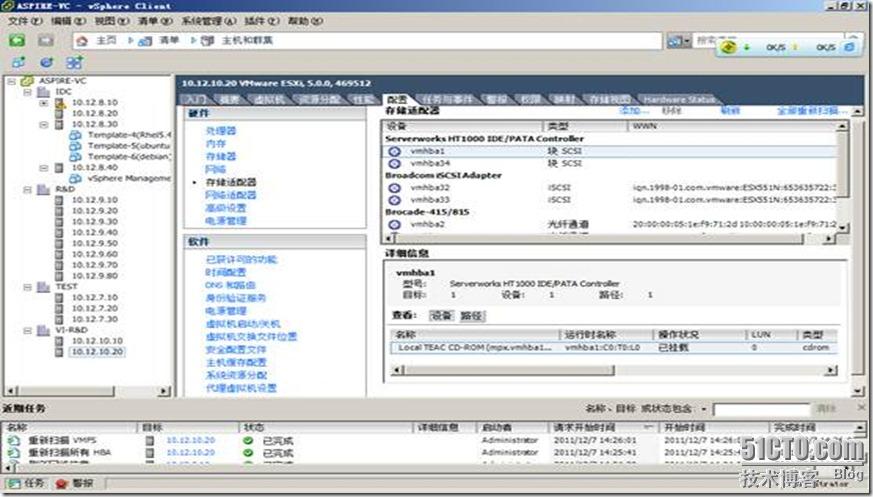Open 安全配置文件 in the software list

click(x=236, y=350)
